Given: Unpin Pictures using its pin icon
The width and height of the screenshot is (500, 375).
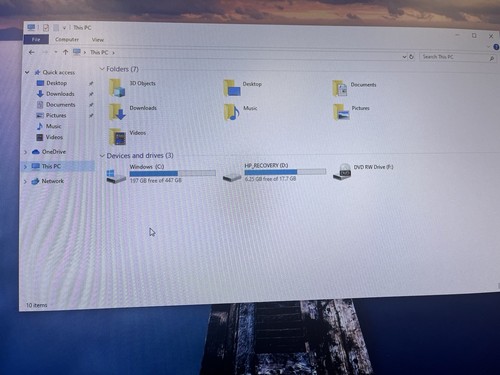Looking at the screenshot, I should tap(91, 116).
